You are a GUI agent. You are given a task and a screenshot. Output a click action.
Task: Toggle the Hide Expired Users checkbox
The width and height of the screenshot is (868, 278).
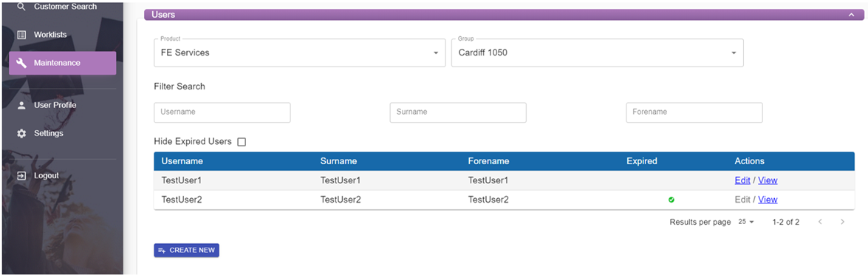242,142
